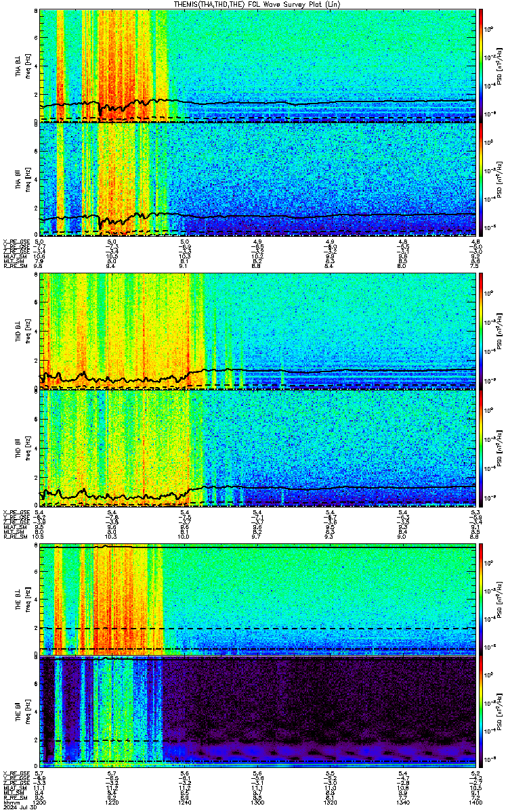This screenshot has width=508, height=812.
Task: Click PSD units label of THD B-perpendicular colorbar
Action: [500, 331]
